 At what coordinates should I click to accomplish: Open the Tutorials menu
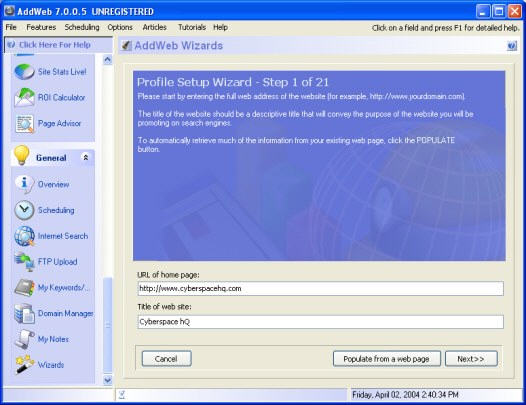(192, 27)
